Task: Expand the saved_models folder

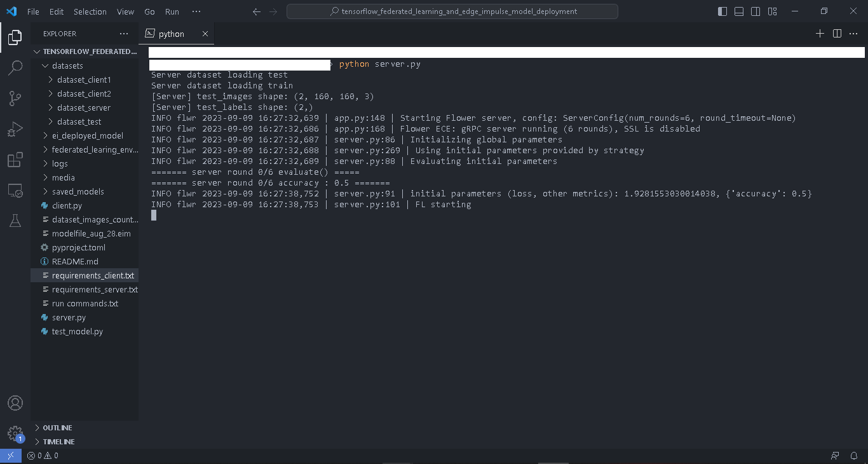Action: click(85, 191)
